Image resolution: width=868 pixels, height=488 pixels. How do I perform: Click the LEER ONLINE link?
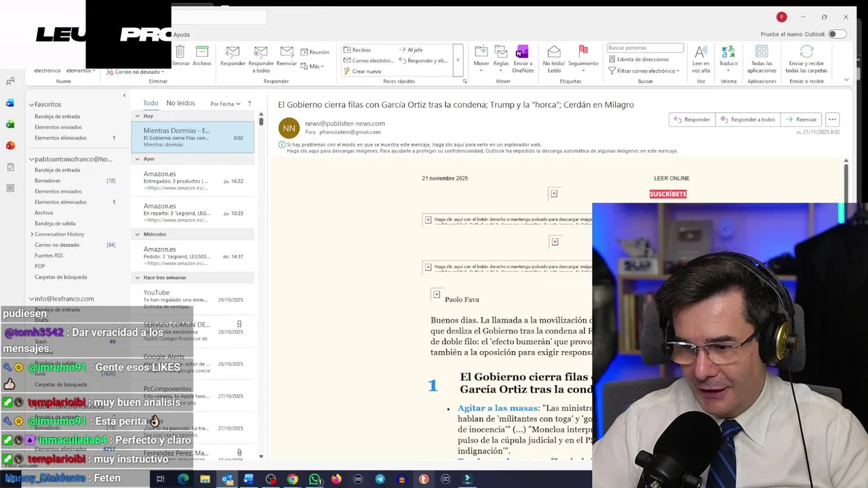tap(671, 178)
